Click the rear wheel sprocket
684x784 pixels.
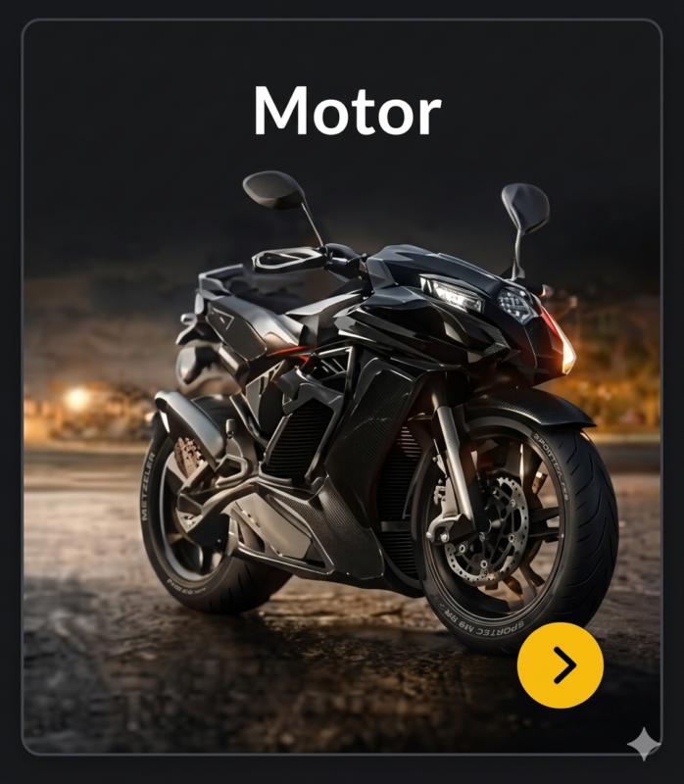186,458
